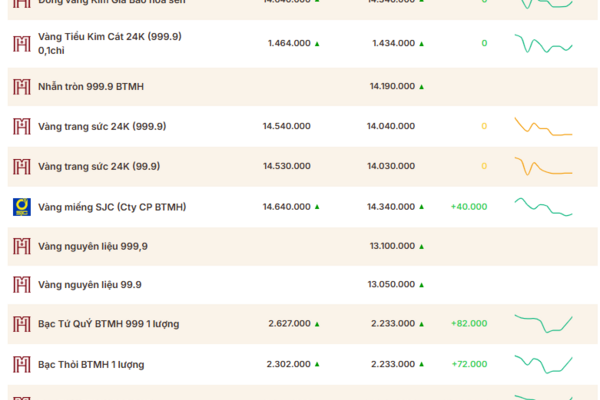Click the price value 14.540.000
Screen dimensions: 600x400
tap(287, 126)
